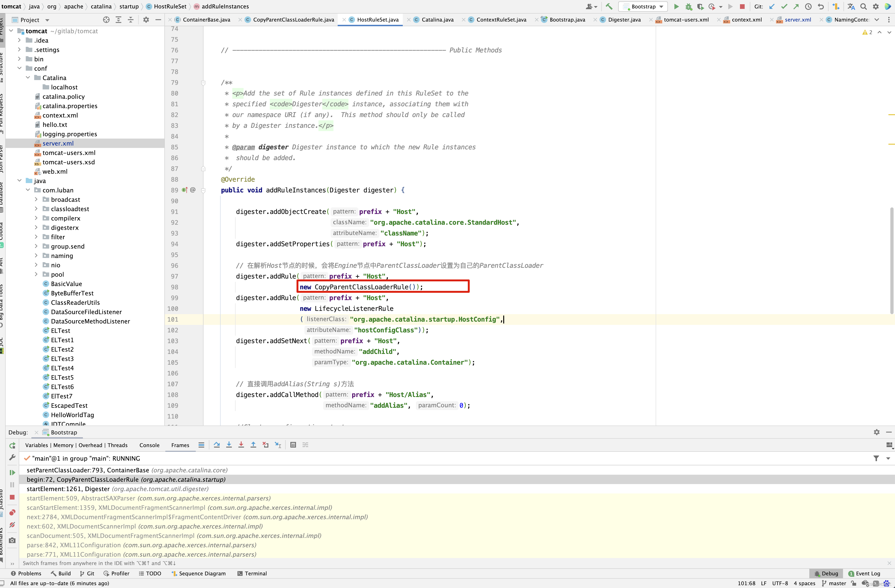Screen dimensions: 895x588
Task: Click the Git Update Project arrow
Action: coord(772,6)
